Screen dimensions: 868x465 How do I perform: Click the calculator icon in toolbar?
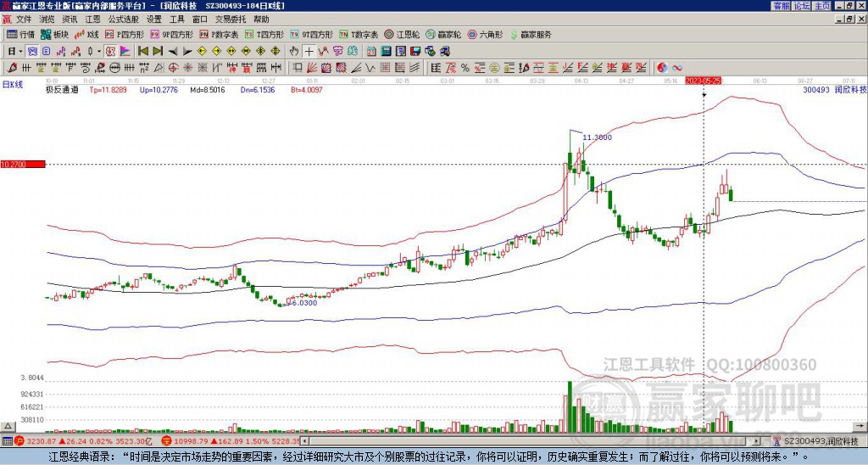(387, 52)
